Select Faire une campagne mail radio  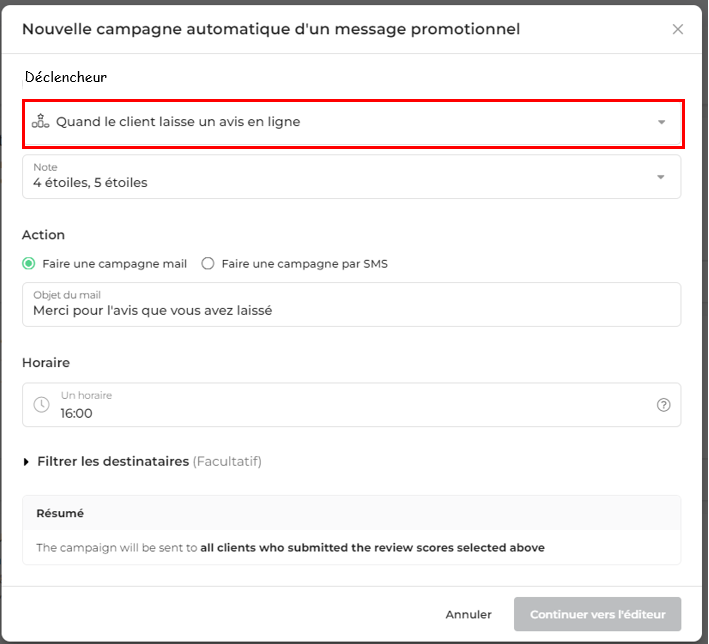tap(28, 264)
